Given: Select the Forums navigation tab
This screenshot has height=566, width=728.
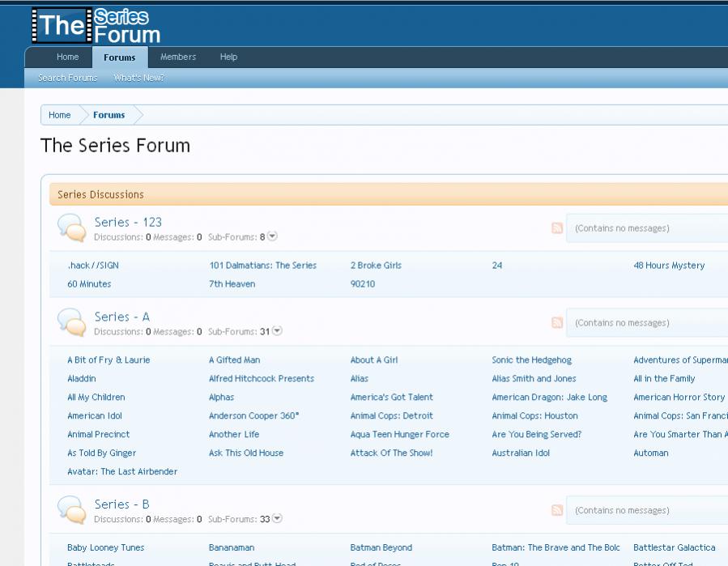Looking at the screenshot, I should coord(120,57).
